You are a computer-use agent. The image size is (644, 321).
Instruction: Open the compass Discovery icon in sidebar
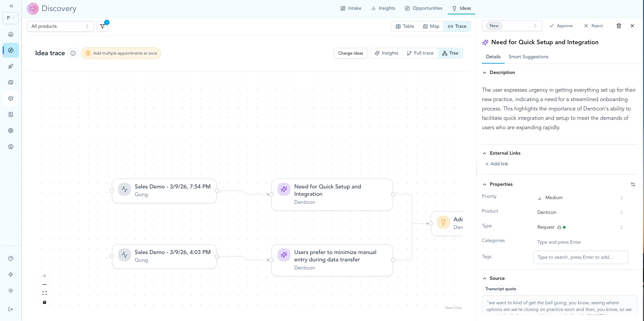pyautogui.click(x=11, y=50)
